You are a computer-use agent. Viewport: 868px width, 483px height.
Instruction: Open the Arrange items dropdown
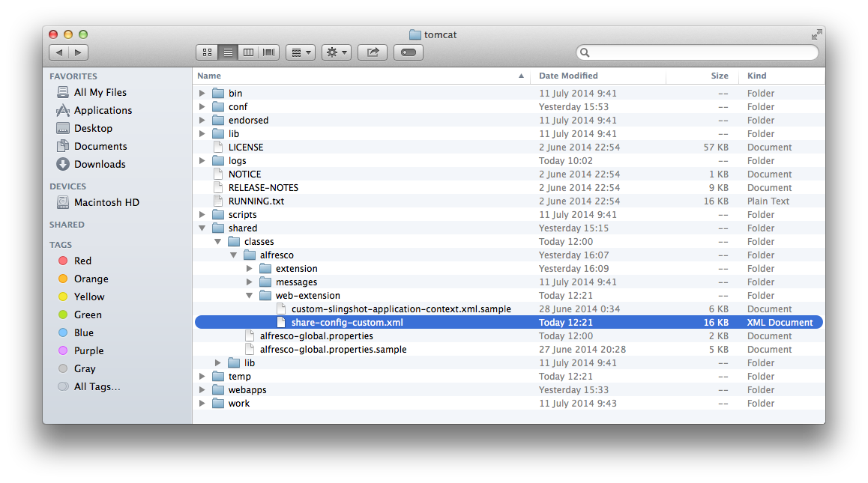[x=301, y=52]
